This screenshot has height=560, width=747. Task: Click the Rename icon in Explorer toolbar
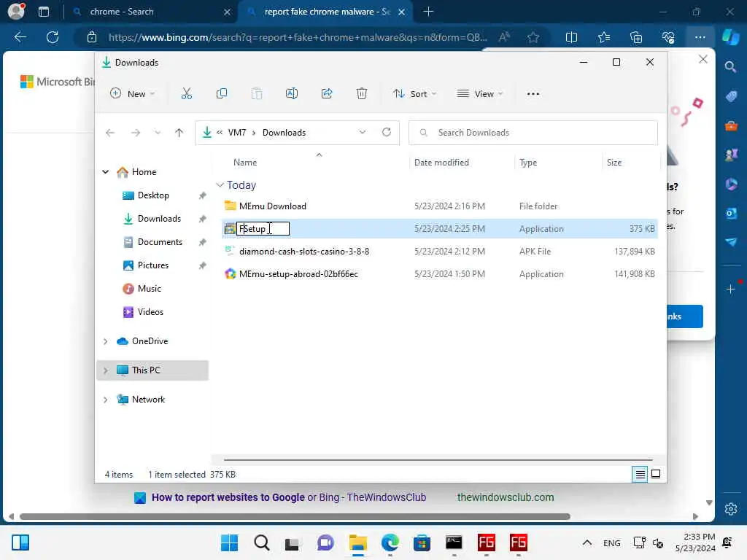click(292, 94)
